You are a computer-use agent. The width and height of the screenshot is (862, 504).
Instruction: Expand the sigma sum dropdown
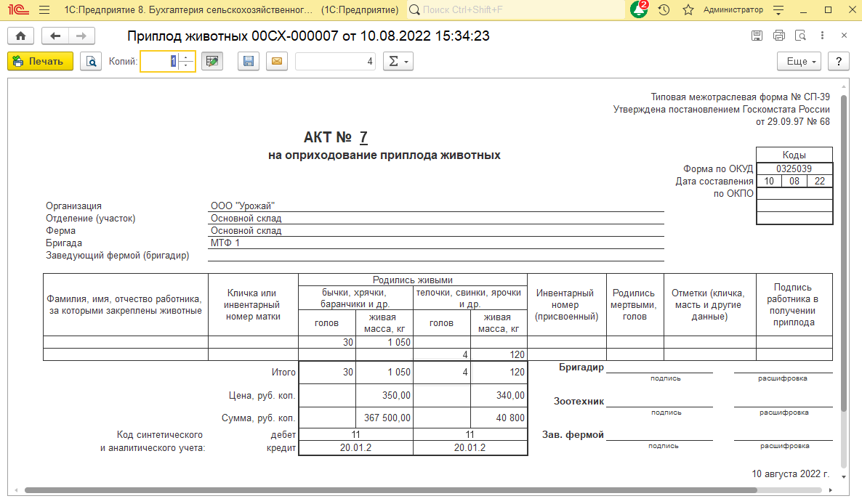pos(397,62)
